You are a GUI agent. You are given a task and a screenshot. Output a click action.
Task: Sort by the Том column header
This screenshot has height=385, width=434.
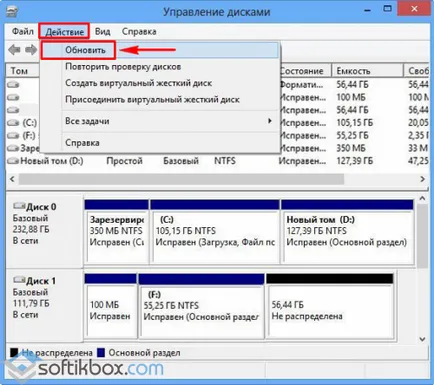(23, 71)
